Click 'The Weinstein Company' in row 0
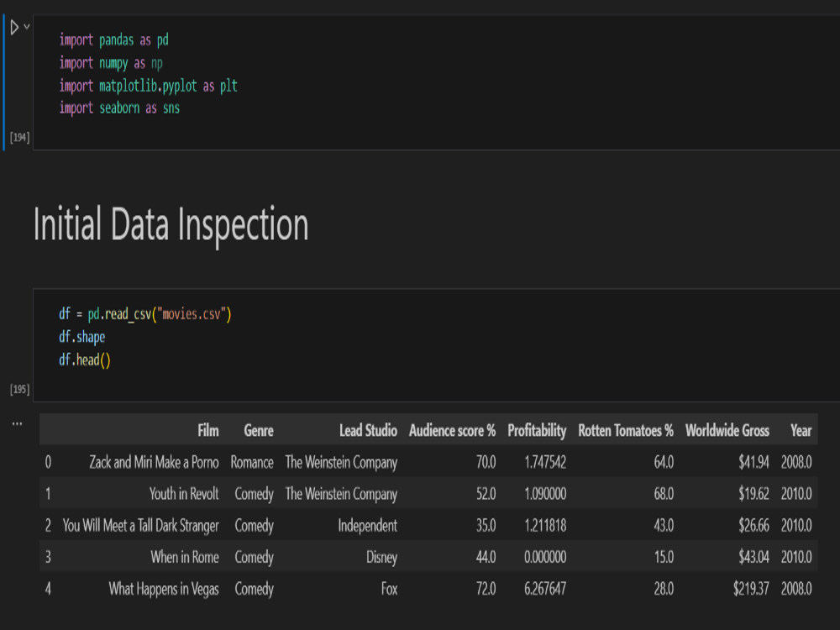Image resolution: width=840 pixels, height=630 pixels. pos(341,462)
